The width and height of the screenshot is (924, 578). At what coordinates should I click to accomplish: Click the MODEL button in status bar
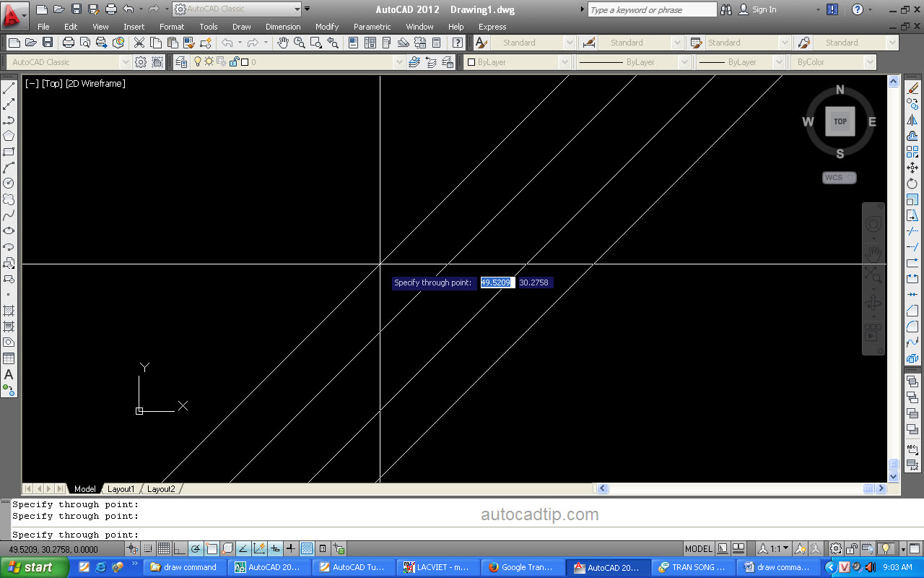click(698, 548)
